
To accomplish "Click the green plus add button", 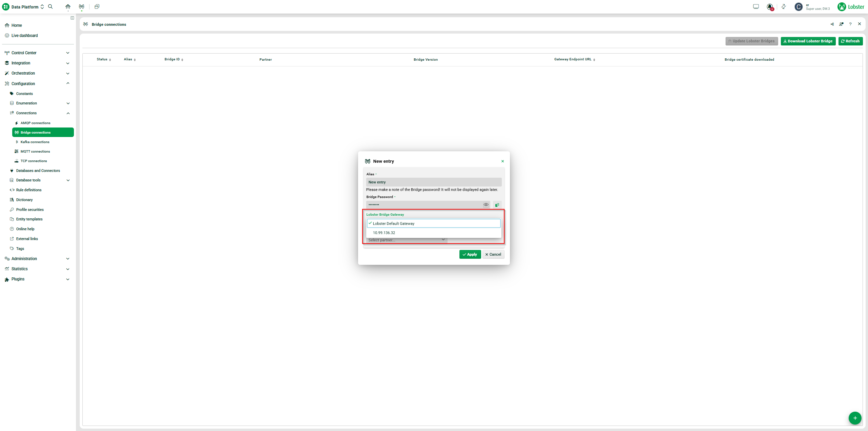I will pyautogui.click(x=855, y=418).
